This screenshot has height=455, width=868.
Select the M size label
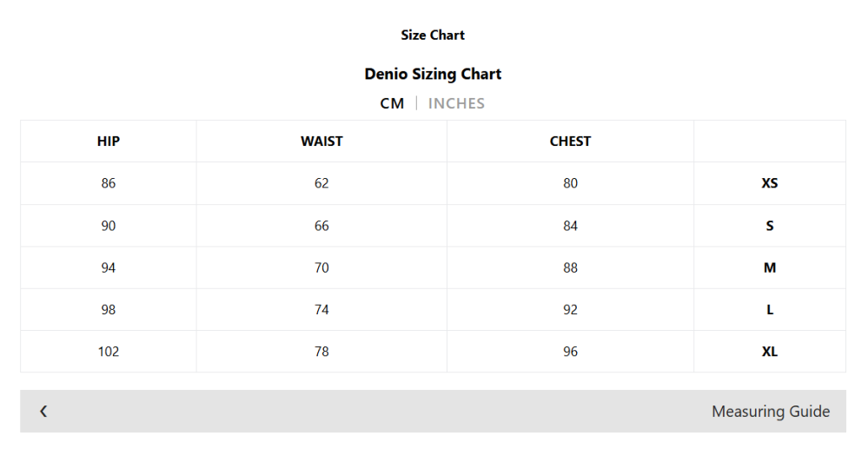(770, 268)
